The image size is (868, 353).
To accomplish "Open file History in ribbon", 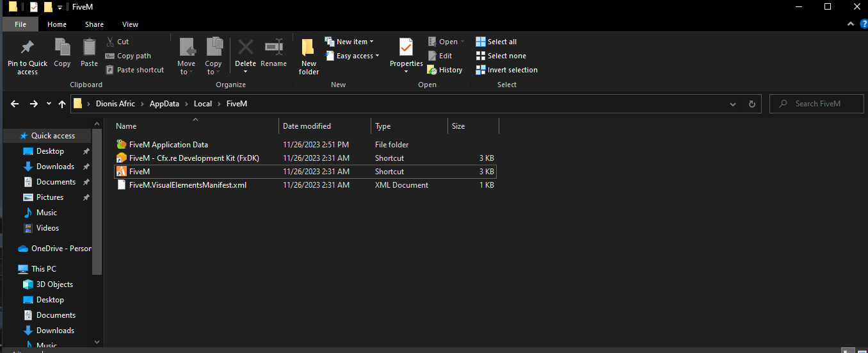I will click(445, 70).
